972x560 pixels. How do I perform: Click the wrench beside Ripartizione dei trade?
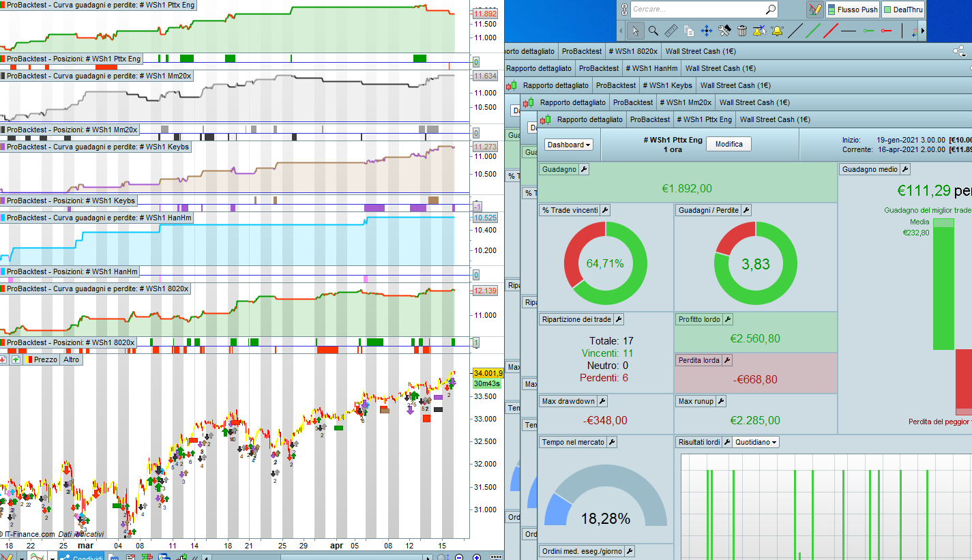click(618, 319)
